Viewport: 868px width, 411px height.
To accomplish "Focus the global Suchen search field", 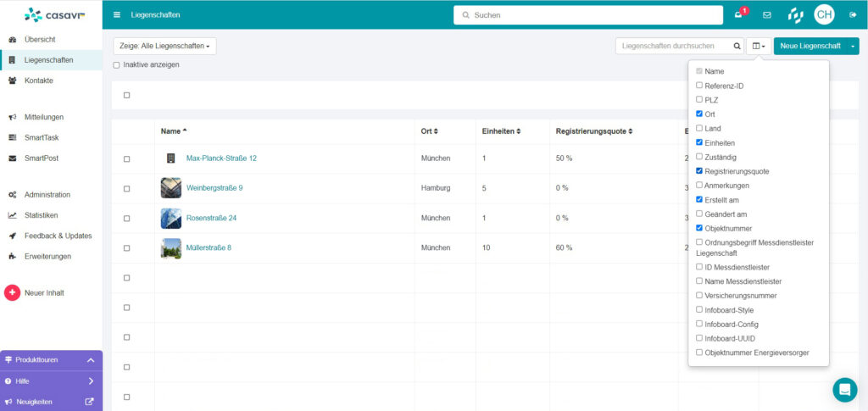I will click(x=592, y=14).
